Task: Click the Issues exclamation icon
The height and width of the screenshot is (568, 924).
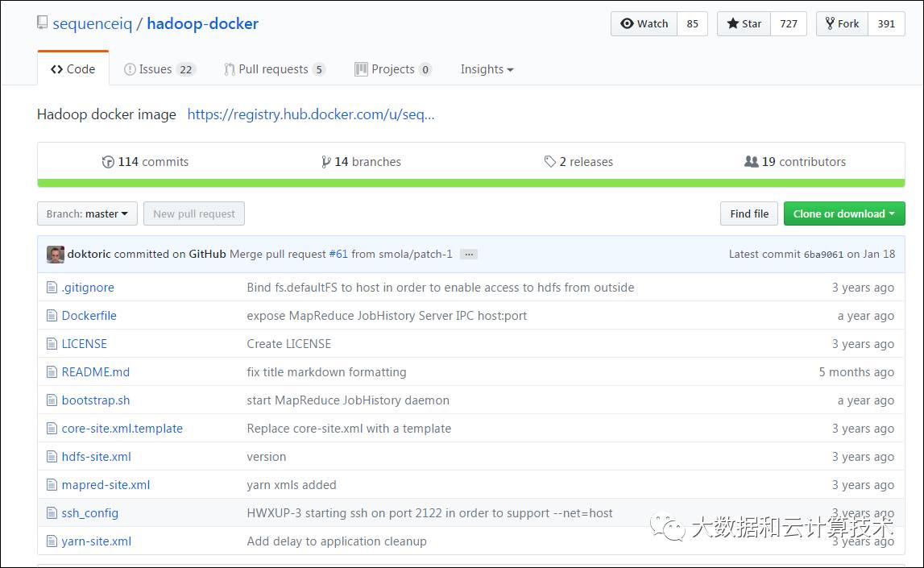Action: pos(130,69)
